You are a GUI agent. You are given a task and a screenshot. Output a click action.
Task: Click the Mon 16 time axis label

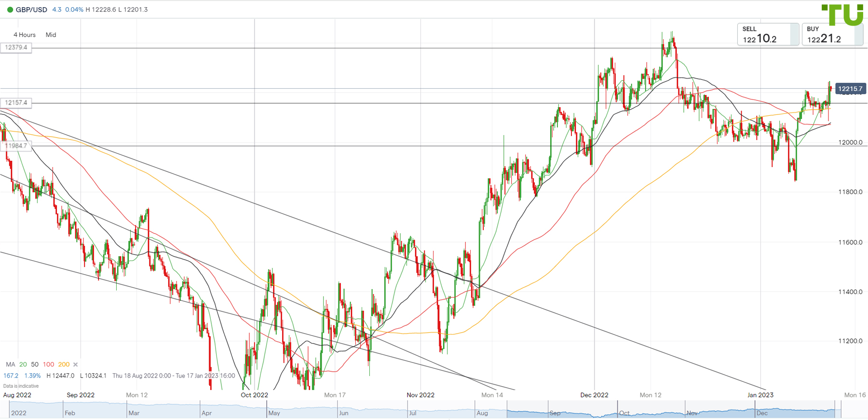tap(855, 395)
